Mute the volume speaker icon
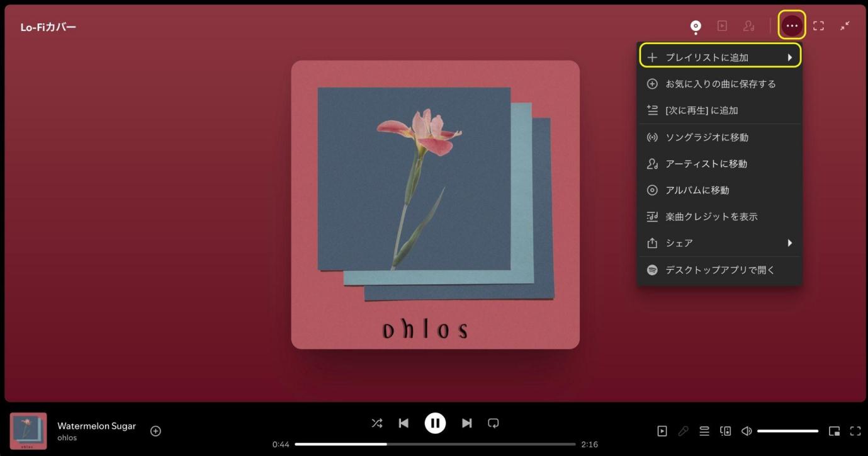 (x=747, y=431)
